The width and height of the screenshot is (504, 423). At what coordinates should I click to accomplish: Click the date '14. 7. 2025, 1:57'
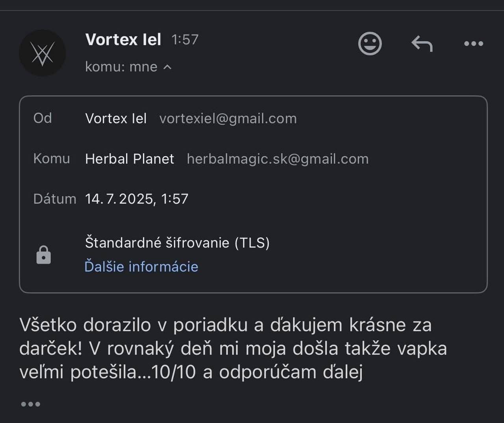137,199
